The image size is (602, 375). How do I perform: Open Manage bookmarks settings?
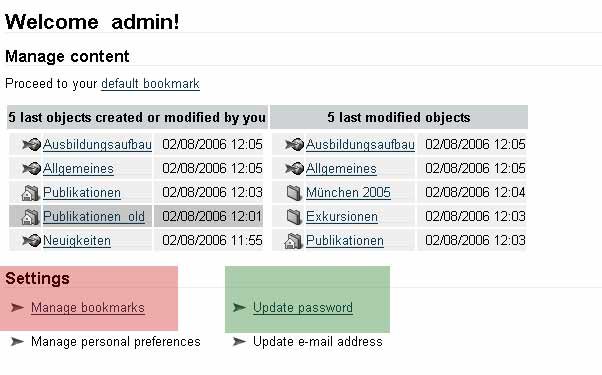click(x=88, y=307)
